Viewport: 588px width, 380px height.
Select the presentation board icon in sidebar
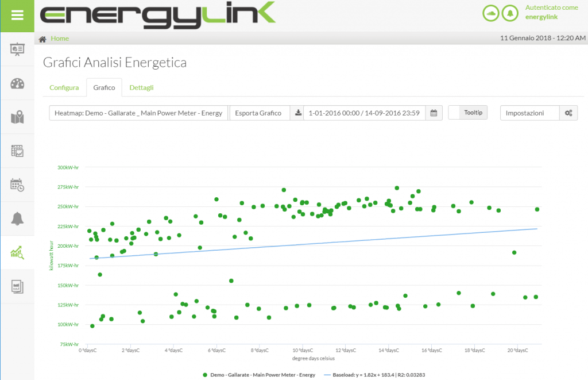[18, 50]
